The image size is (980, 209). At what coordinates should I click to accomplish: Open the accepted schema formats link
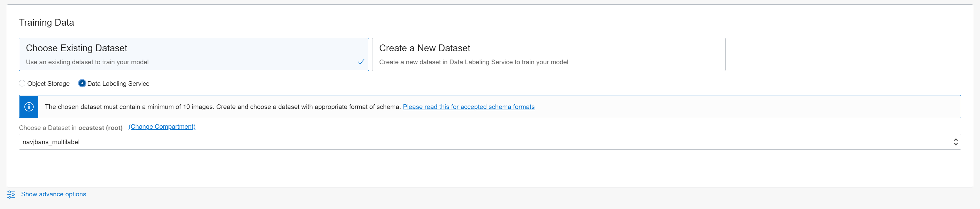coord(468,107)
